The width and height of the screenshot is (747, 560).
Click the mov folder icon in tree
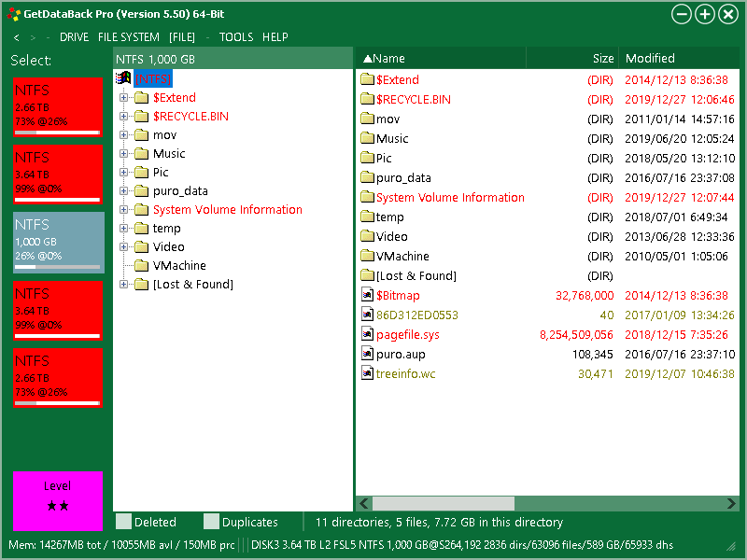pos(142,135)
